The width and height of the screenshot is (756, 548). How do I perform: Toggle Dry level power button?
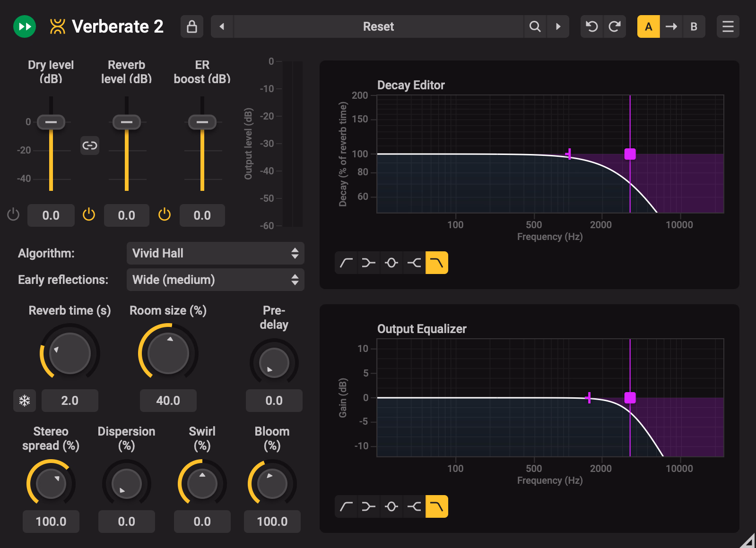click(x=13, y=214)
